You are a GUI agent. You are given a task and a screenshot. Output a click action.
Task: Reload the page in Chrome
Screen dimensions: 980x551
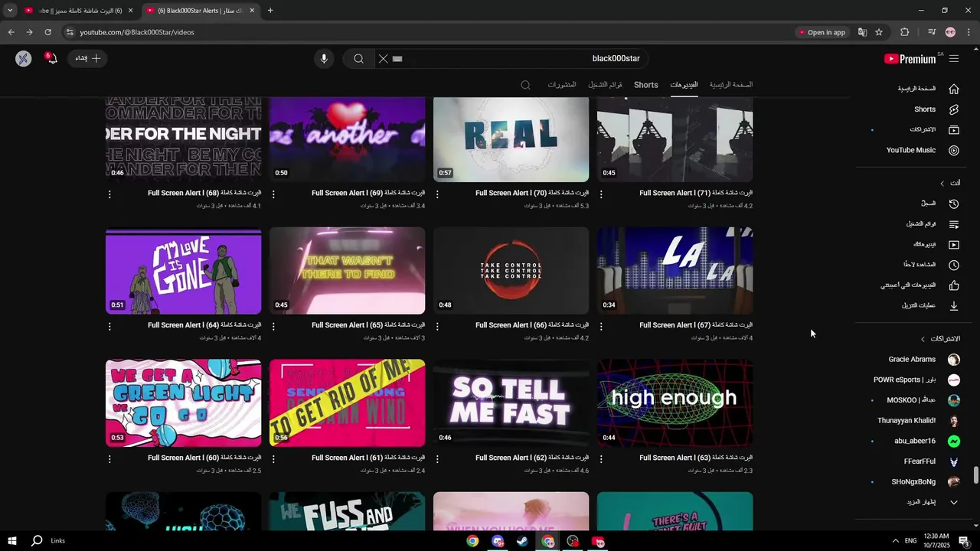[47, 32]
